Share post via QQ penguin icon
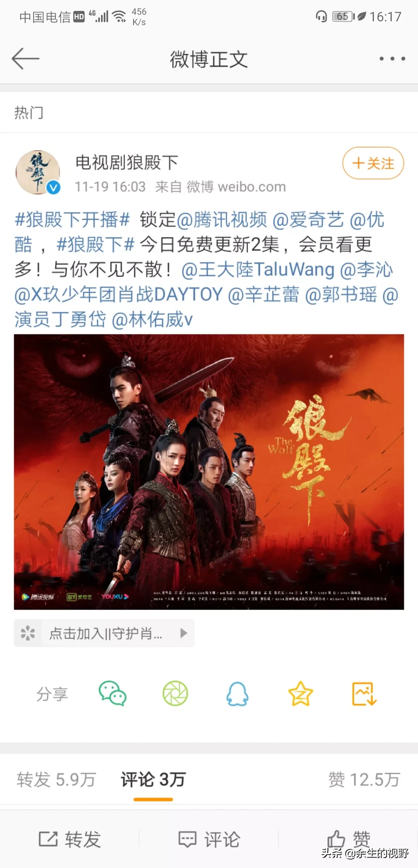 click(237, 693)
